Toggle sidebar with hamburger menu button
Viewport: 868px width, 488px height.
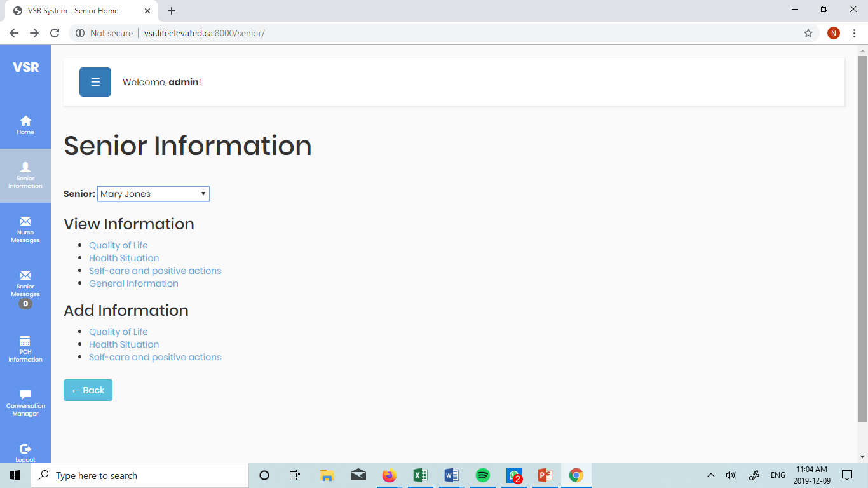(95, 82)
